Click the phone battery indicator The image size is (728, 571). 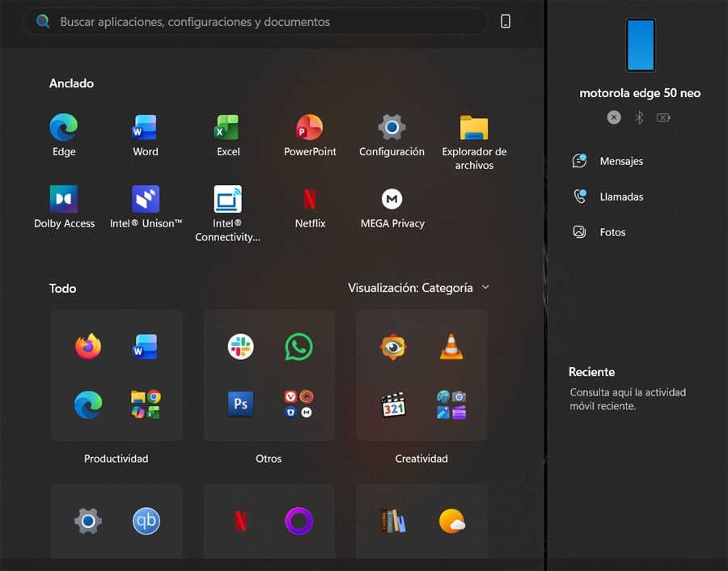(x=664, y=117)
